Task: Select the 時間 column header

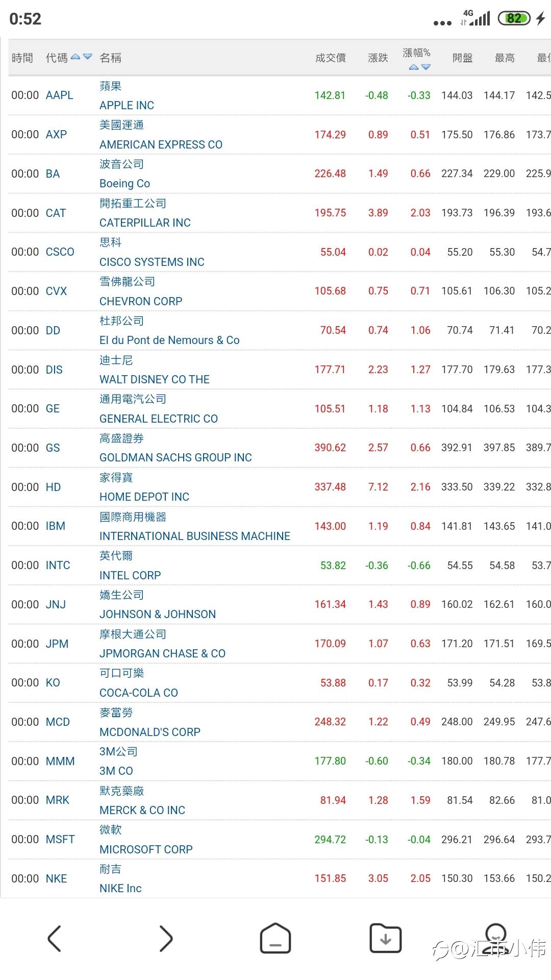Action: 22,58
